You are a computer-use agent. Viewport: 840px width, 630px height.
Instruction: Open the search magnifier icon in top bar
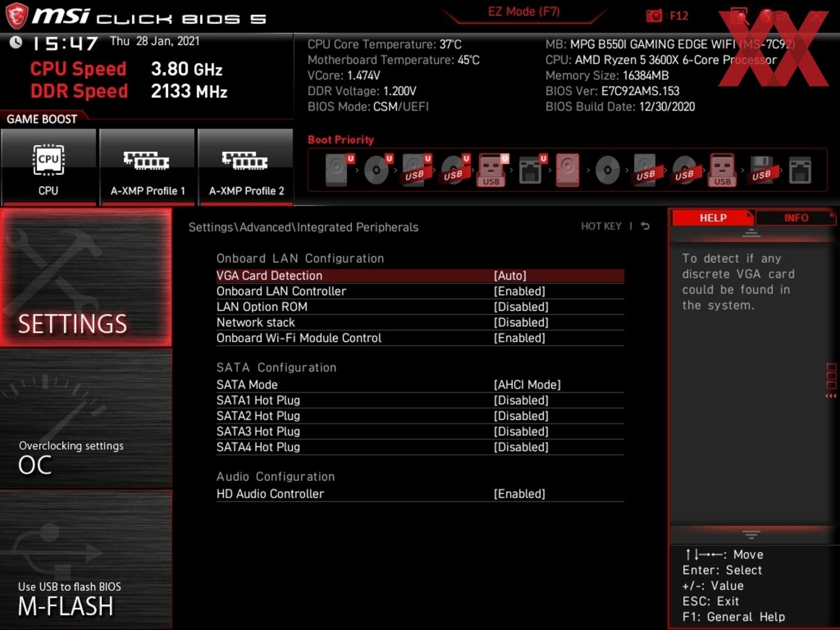[739, 16]
